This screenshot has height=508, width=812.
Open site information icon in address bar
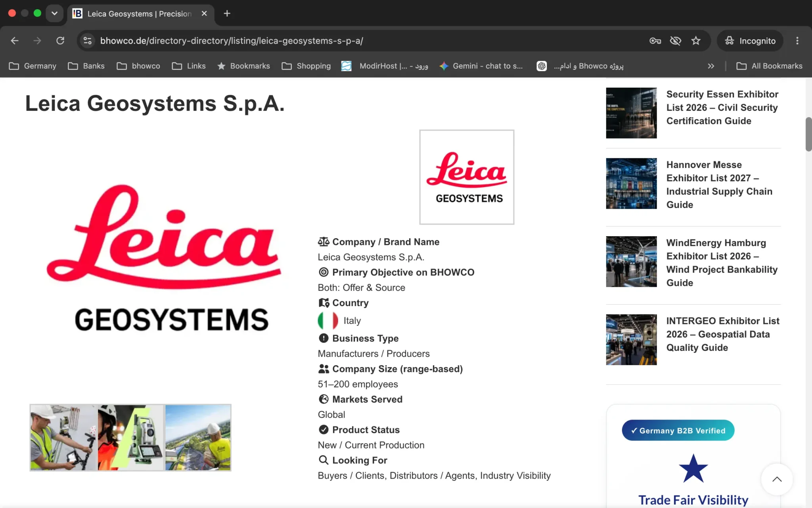[x=88, y=40]
